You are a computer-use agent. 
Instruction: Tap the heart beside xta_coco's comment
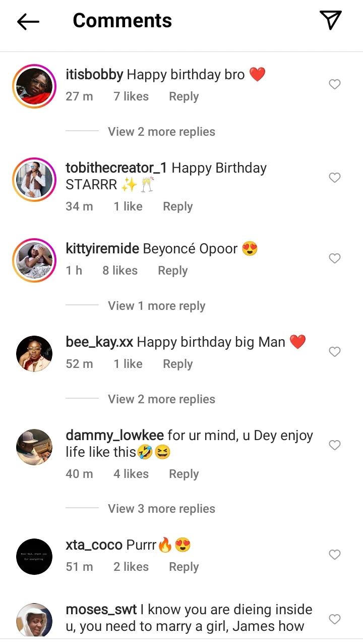335,555
